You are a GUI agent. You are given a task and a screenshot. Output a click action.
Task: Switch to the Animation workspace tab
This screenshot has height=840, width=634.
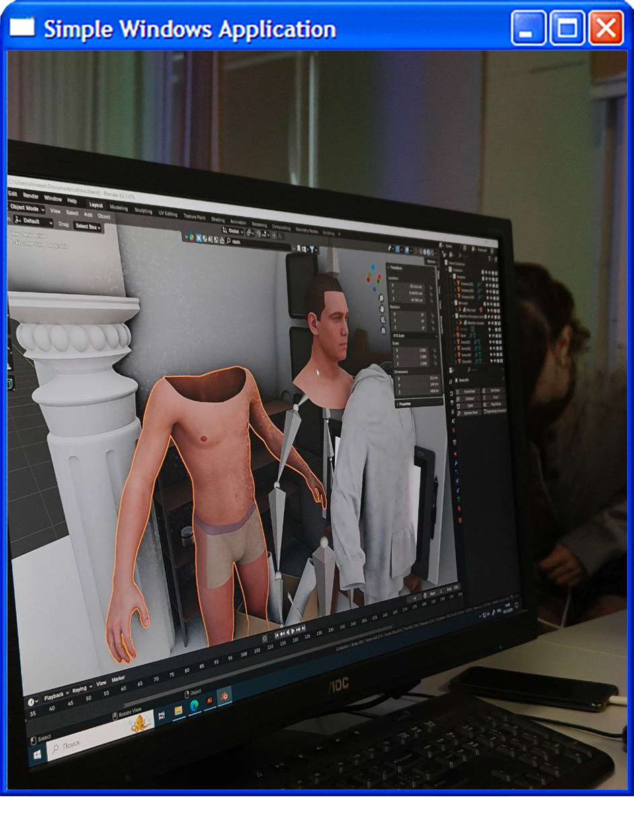[x=238, y=222]
